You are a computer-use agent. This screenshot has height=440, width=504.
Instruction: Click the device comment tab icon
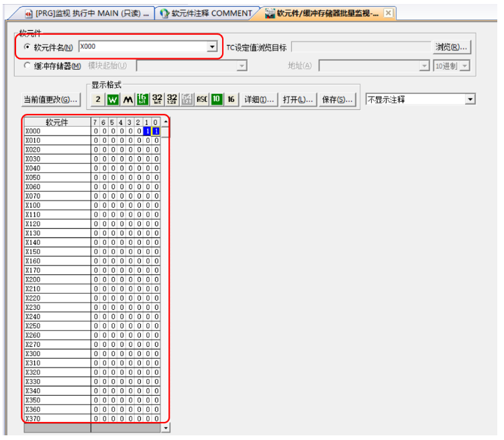(x=164, y=13)
